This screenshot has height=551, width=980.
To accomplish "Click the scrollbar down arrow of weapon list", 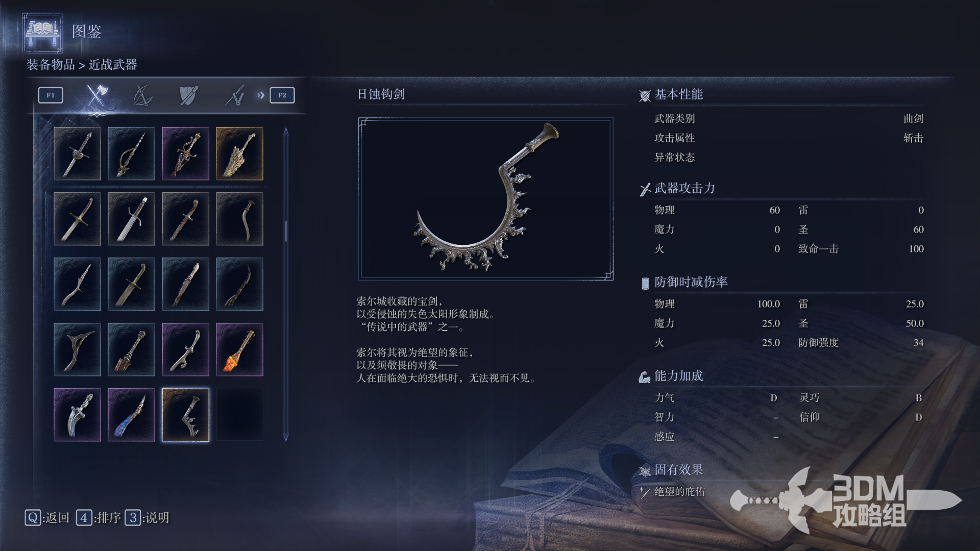I will (x=286, y=437).
